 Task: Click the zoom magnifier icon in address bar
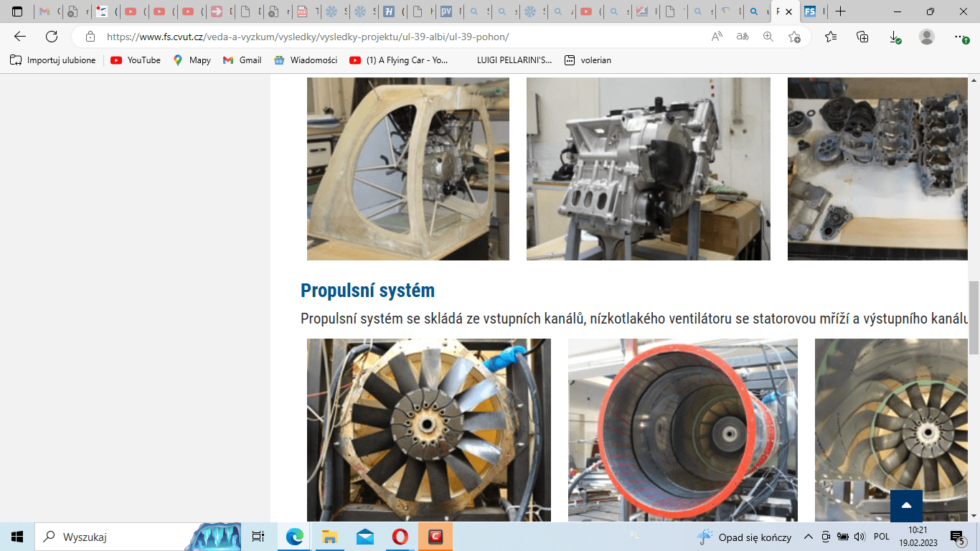point(768,37)
